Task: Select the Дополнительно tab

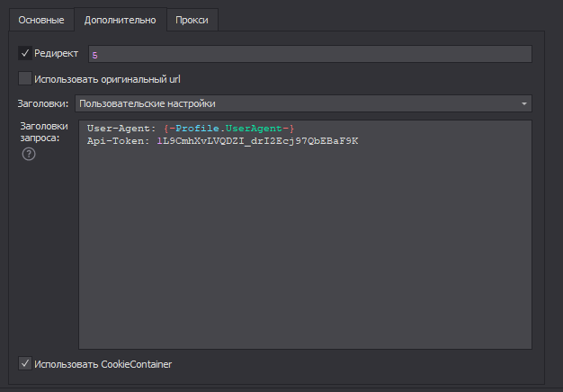Action: coord(120,19)
